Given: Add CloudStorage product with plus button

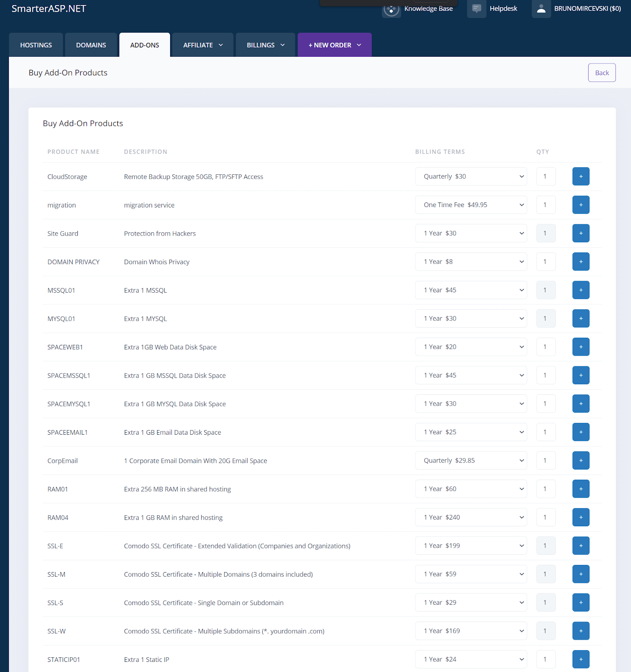Looking at the screenshot, I should [x=581, y=176].
